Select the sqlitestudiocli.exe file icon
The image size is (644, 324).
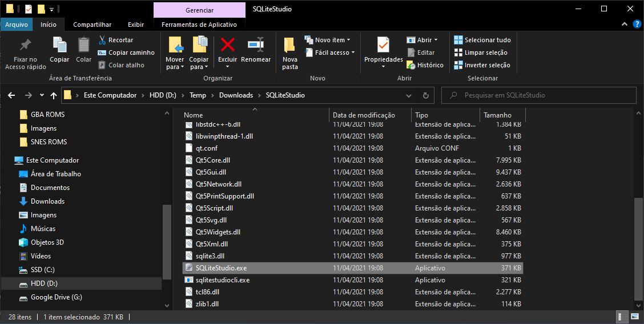tap(189, 280)
